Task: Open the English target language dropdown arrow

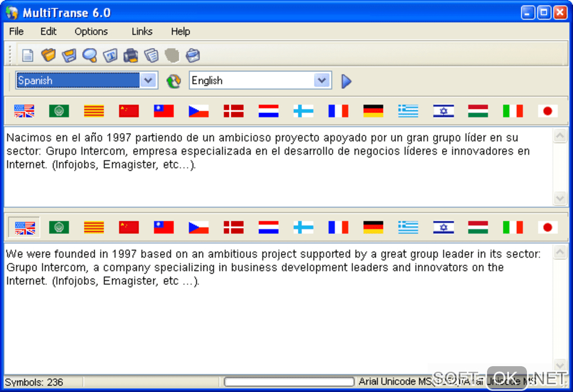Action: [x=321, y=80]
